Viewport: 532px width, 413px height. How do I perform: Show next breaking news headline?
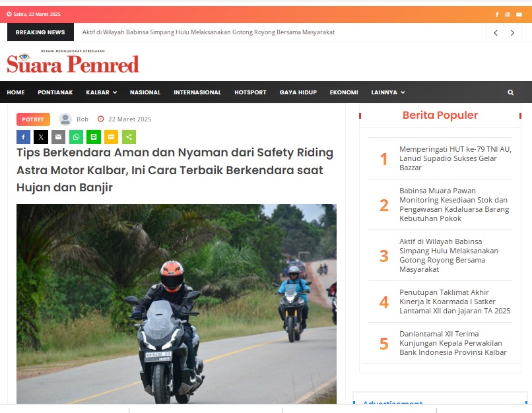513,32
